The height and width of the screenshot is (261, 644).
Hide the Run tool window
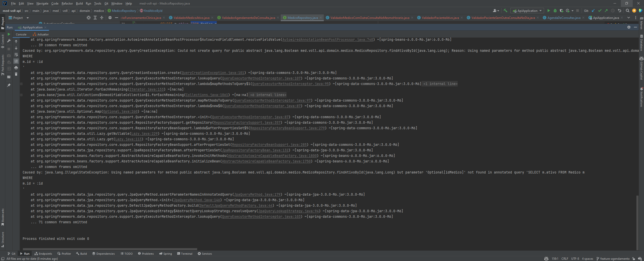(x=635, y=27)
